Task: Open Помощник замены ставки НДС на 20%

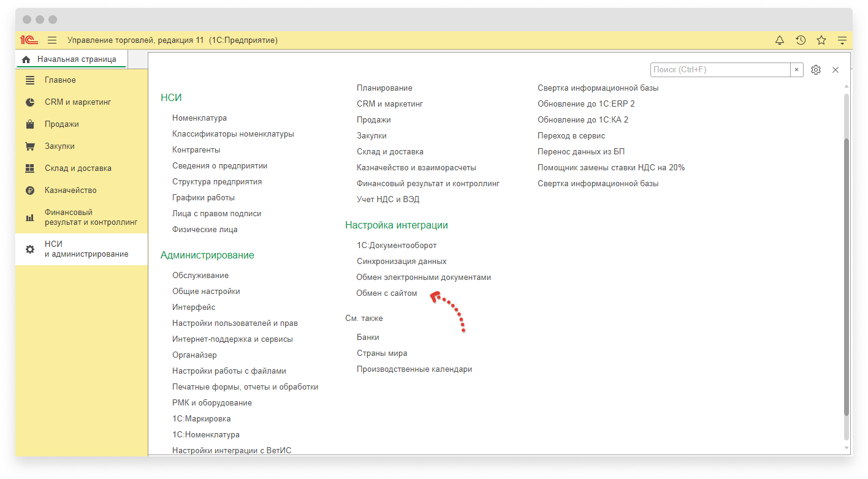Action: [x=611, y=168]
